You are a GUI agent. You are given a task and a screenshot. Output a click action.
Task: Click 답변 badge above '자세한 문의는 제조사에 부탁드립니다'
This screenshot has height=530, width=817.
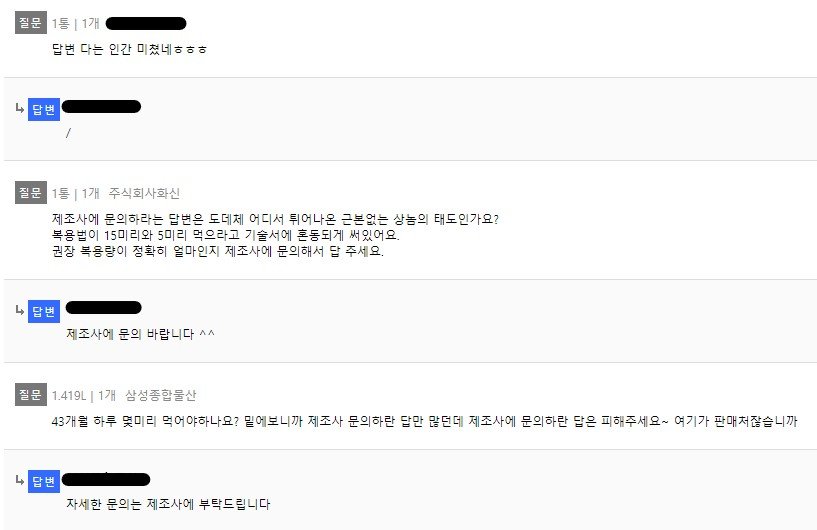click(44, 482)
